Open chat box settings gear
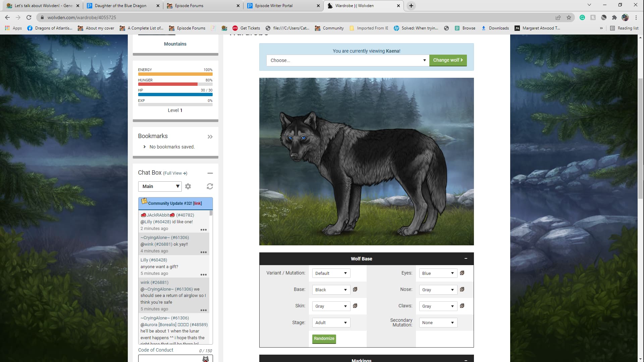This screenshot has height=362, width=644. click(188, 186)
